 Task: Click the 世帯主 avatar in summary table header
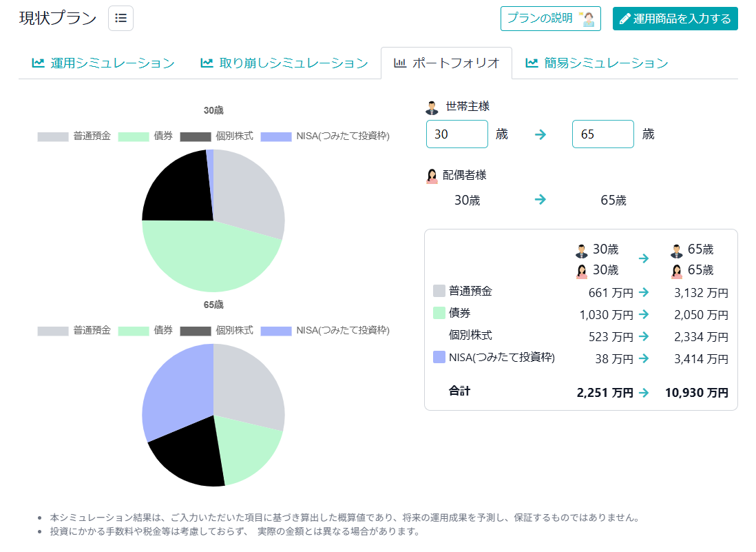pos(582,250)
